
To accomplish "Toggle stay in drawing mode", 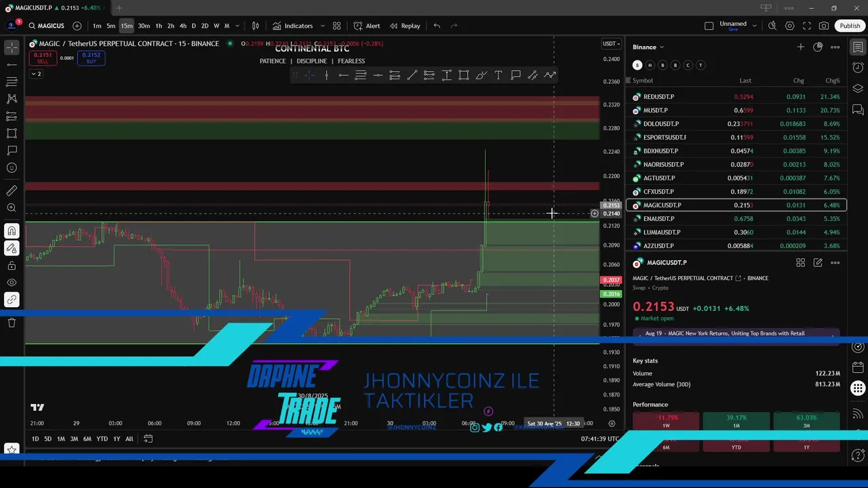I will 12,249.
